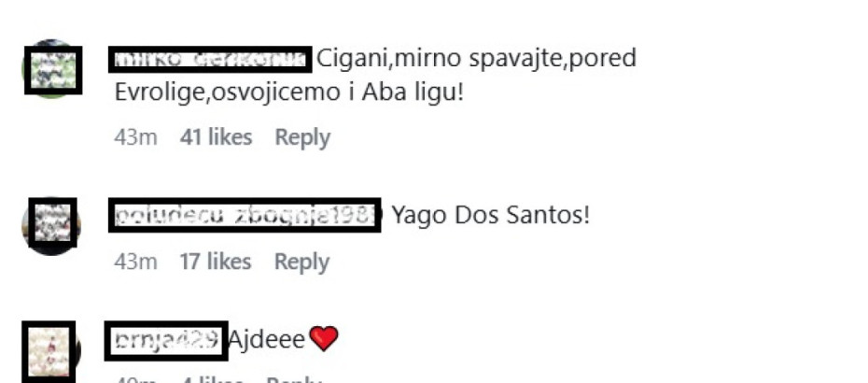Open the avatar beside the Cigani comment

click(x=53, y=70)
